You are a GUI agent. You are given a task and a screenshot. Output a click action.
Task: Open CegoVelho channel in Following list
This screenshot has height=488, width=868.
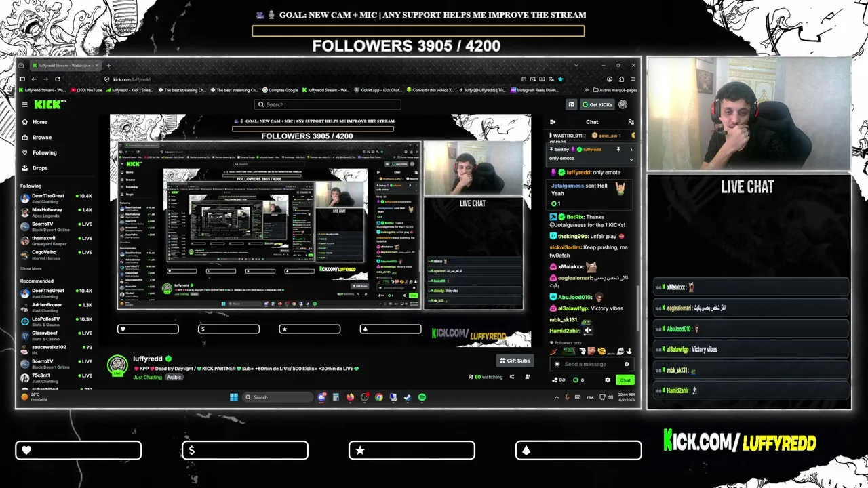[x=56, y=256]
